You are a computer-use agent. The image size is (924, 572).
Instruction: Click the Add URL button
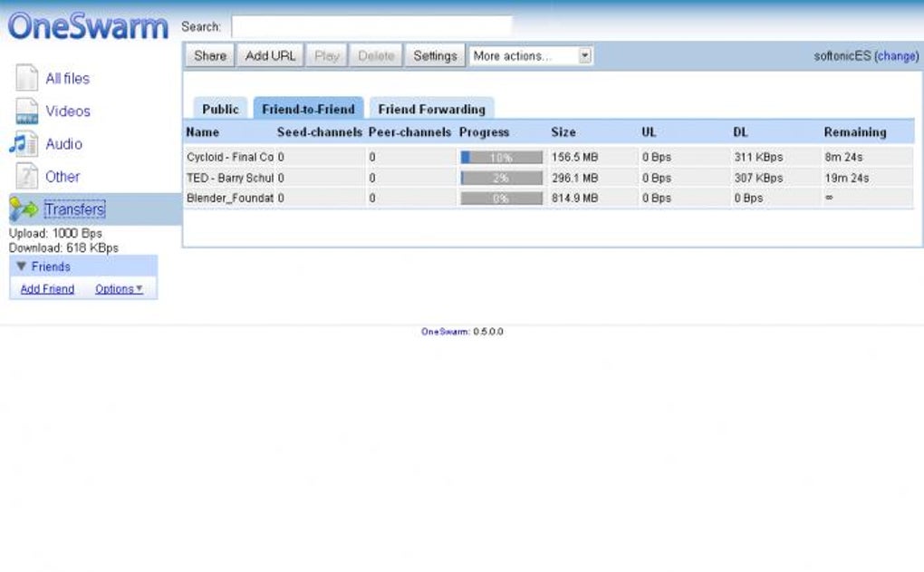pos(271,56)
